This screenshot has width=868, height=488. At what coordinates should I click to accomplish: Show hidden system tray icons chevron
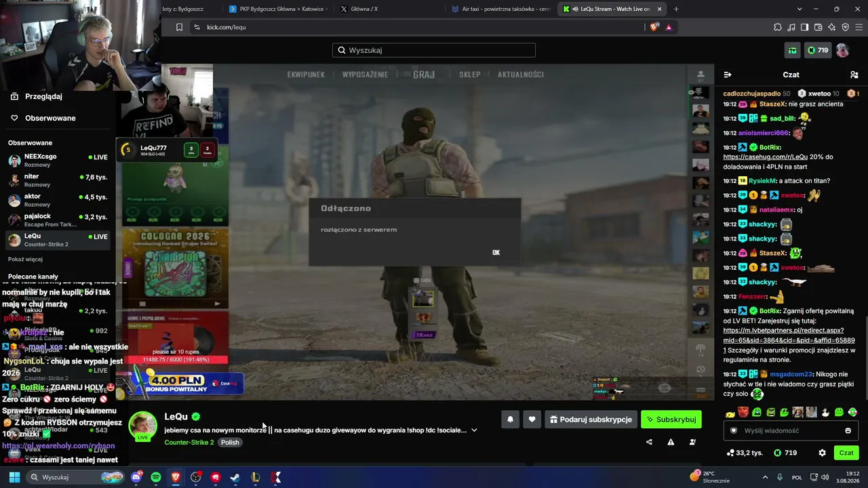tap(765, 477)
